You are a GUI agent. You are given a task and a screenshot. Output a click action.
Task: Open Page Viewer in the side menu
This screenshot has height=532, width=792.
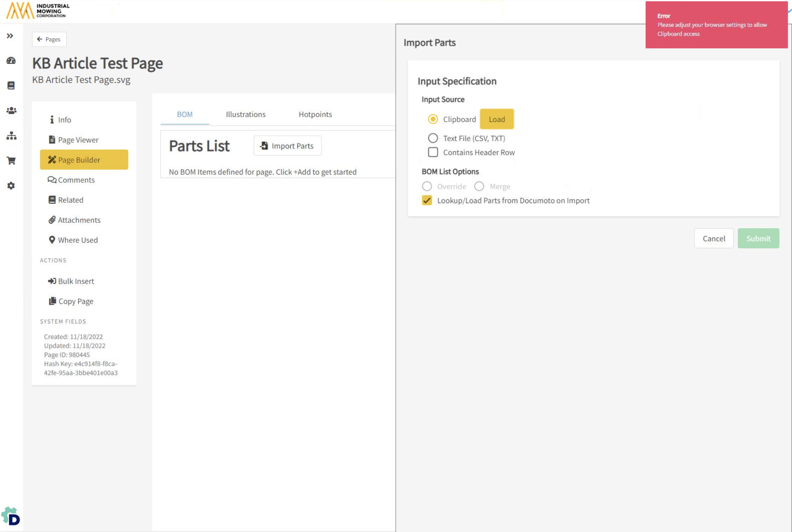coord(78,140)
